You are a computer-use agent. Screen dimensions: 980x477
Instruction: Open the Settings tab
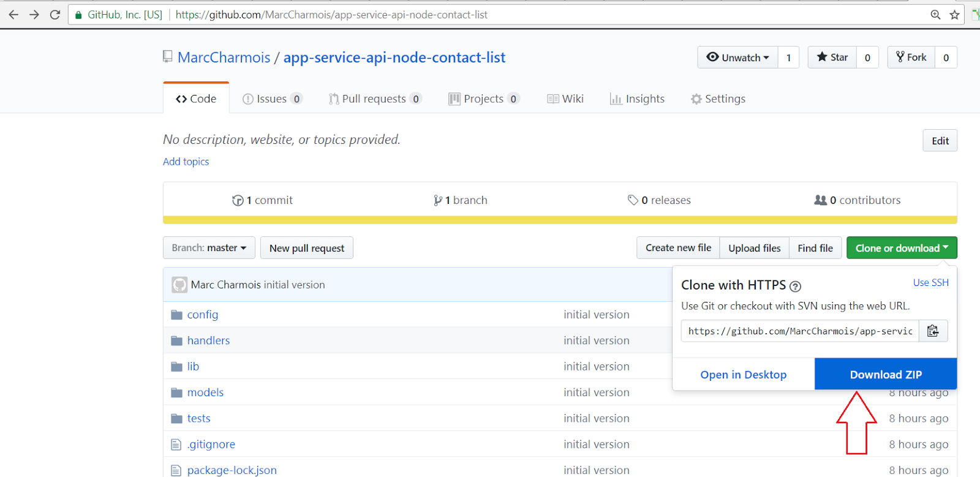point(718,99)
